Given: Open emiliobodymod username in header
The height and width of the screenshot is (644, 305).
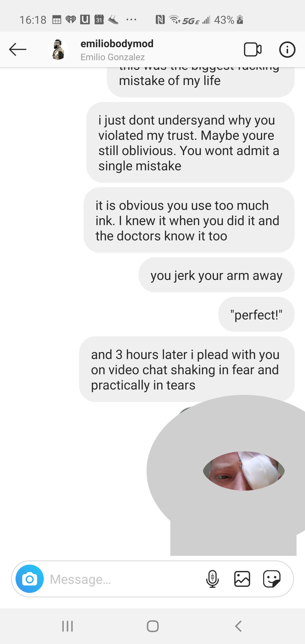Looking at the screenshot, I should (x=117, y=43).
